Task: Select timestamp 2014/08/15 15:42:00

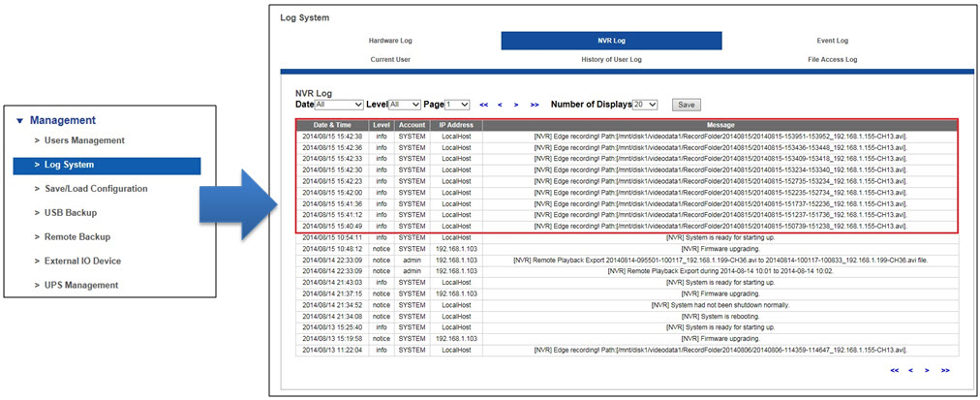Action: tap(332, 193)
